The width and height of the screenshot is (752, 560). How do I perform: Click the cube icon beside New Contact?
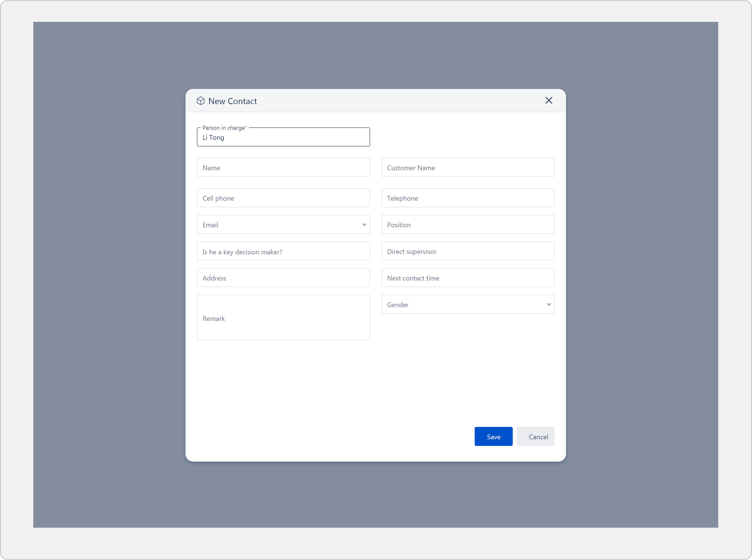click(x=200, y=101)
